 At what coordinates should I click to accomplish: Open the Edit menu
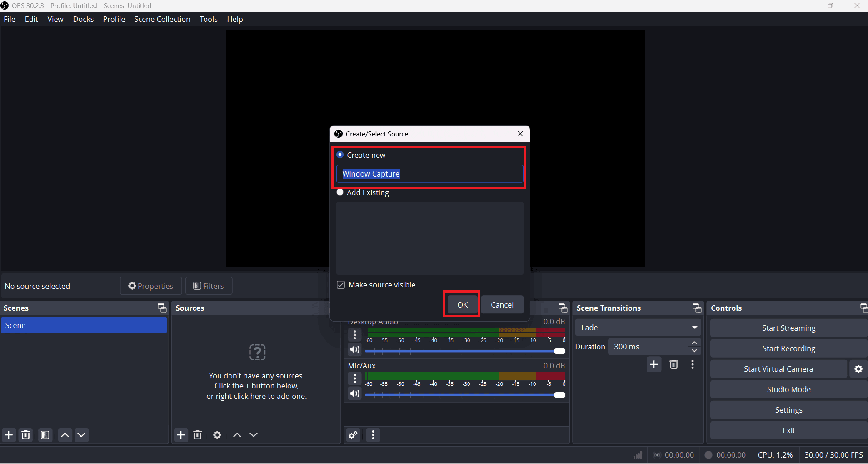(31, 19)
